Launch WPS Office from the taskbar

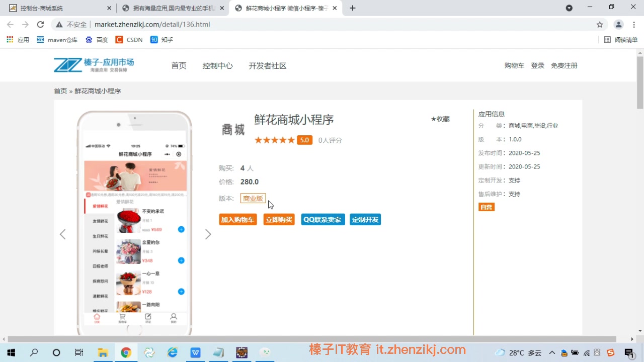point(195,352)
